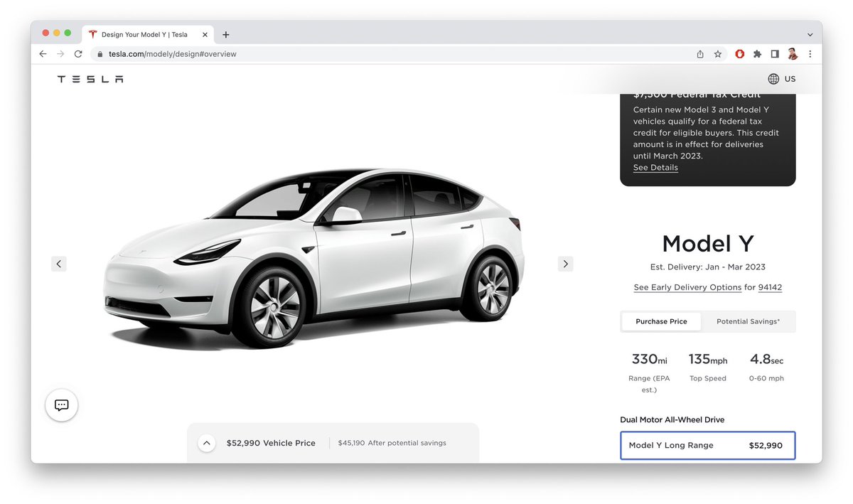This screenshot has width=853, height=504.
Task: Click the Design Your Model Y browser tab
Action: [142, 34]
